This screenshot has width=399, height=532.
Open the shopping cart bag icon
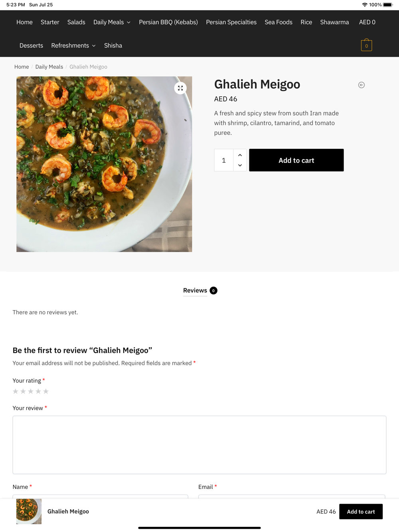click(x=366, y=45)
